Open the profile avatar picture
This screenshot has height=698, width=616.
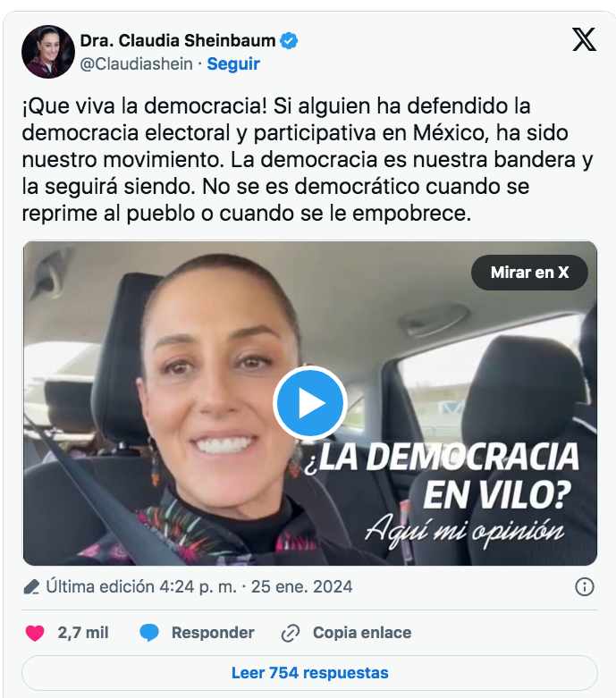[48, 52]
